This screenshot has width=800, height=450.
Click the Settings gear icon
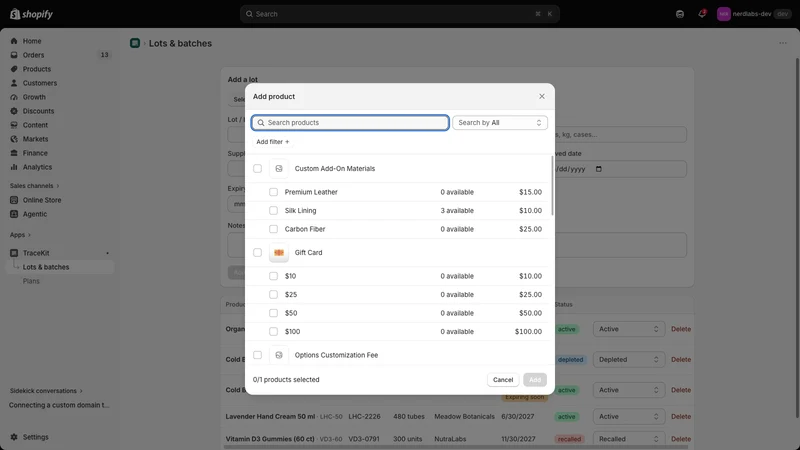coord(14,437)
